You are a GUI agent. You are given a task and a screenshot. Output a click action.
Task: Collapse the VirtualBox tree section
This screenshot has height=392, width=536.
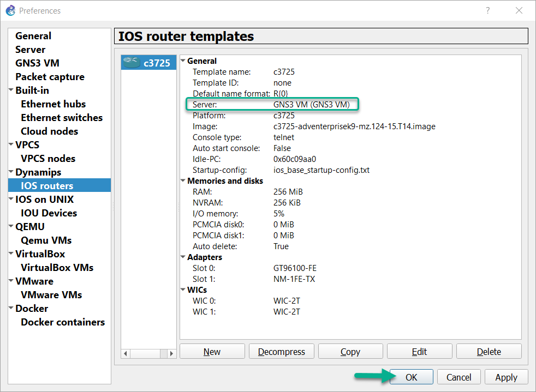pos(11,254)
